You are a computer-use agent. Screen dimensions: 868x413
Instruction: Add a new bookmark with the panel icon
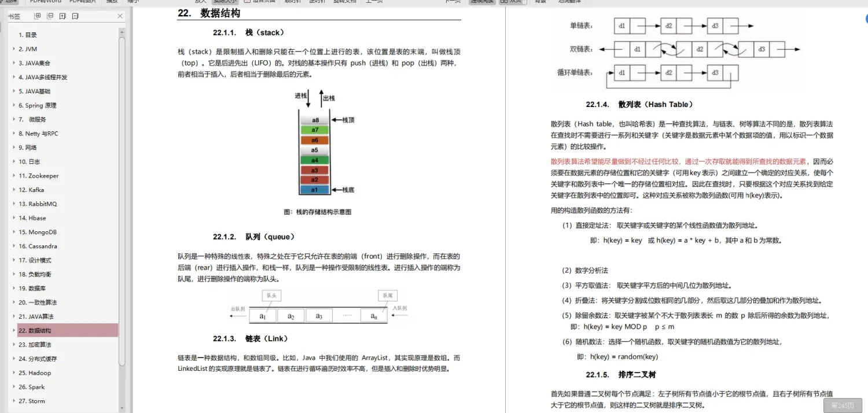(x=61, y=16)
